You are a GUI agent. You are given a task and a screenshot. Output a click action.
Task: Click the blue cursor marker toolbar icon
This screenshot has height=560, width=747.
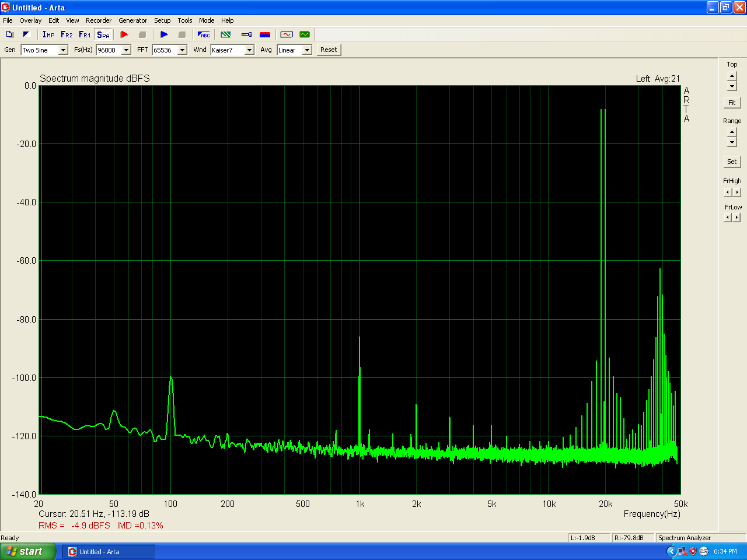pos(247,34)
